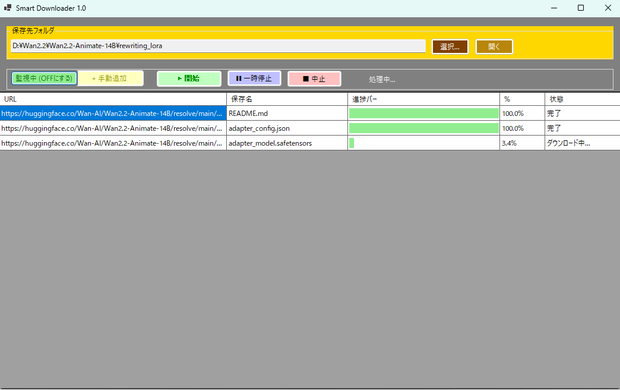Click the Smart Downloader app icon in title bar
The width and height of the screenshot is (620, 390).
pos(8,8)
